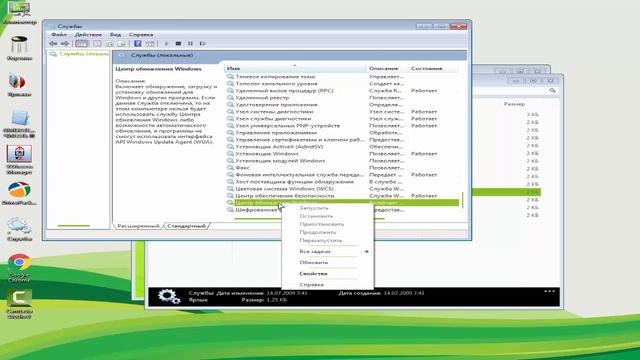Select the Удаленный вызов процедур (RPC) service
This screenshot has width=640, height=360.
pos(284,91)
